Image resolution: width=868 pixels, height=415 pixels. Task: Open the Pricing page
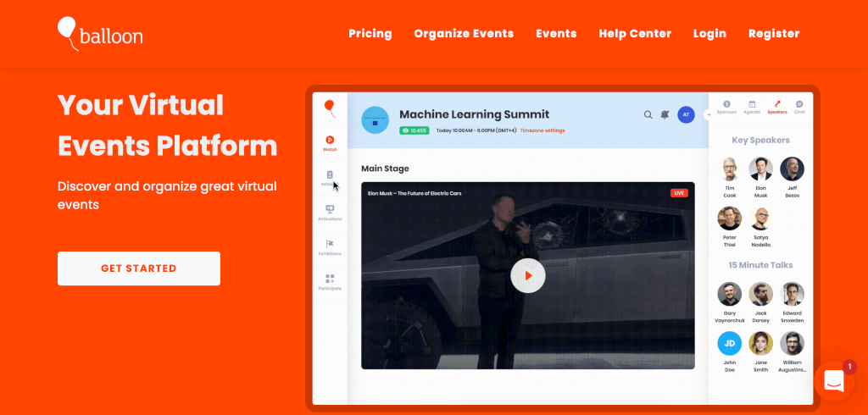[x=370, y=34]
